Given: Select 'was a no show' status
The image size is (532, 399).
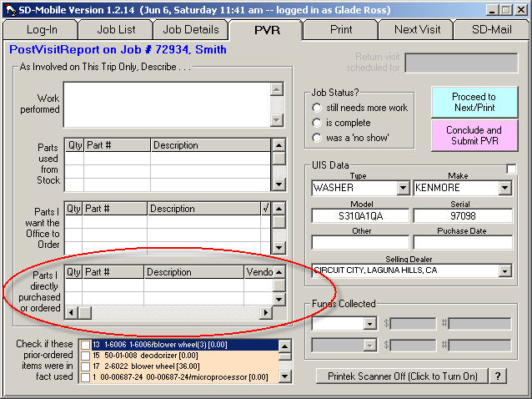Looking at the screenshot, I should coord(317,138).
